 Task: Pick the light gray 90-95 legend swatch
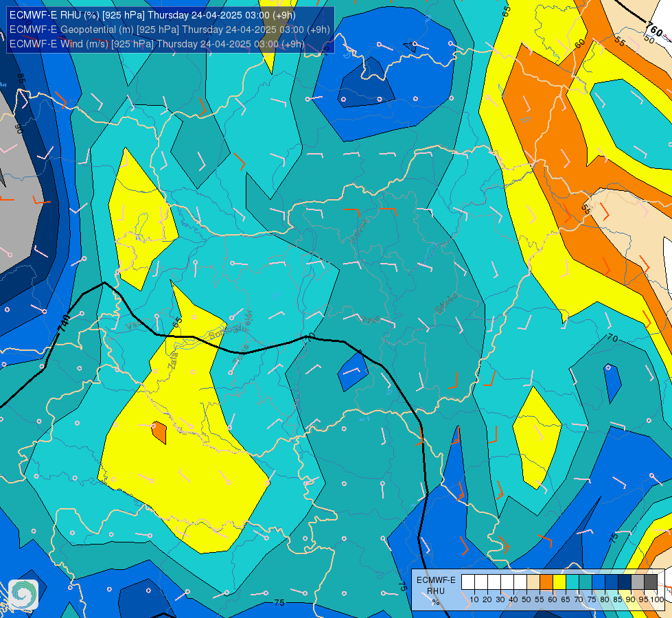pos(638,582)
